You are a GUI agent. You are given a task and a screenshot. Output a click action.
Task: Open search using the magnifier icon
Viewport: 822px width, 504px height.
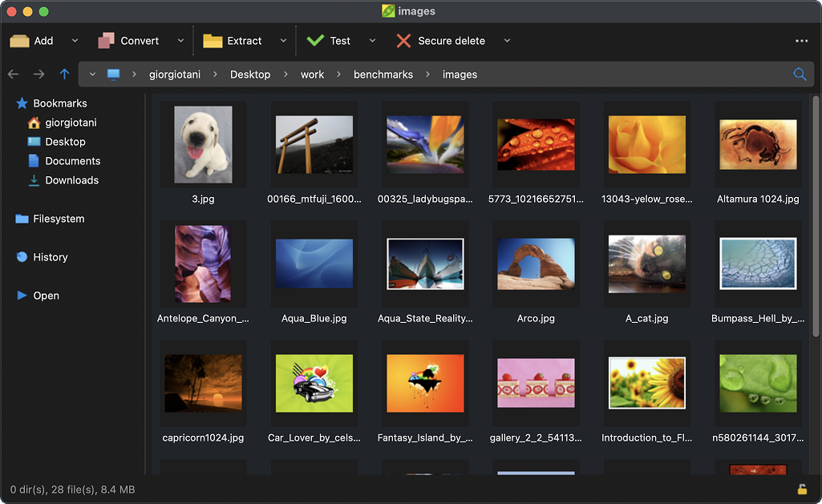(x=800, y=74)
